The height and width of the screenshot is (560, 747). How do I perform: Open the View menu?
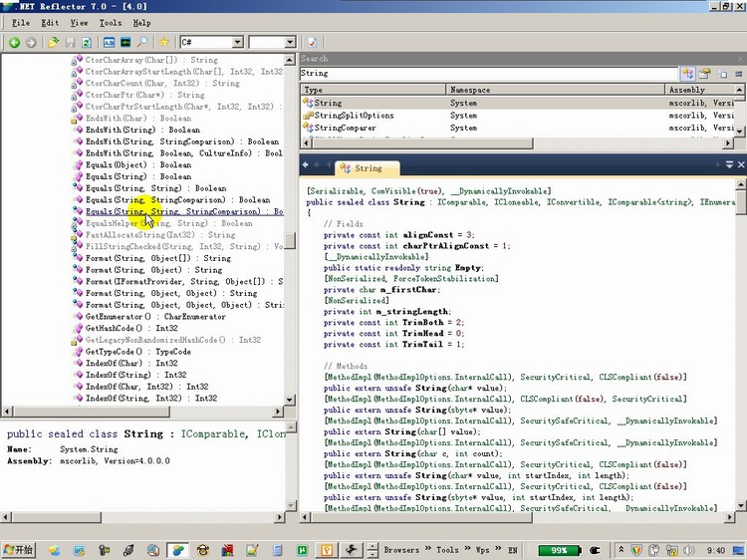(79, 23)
